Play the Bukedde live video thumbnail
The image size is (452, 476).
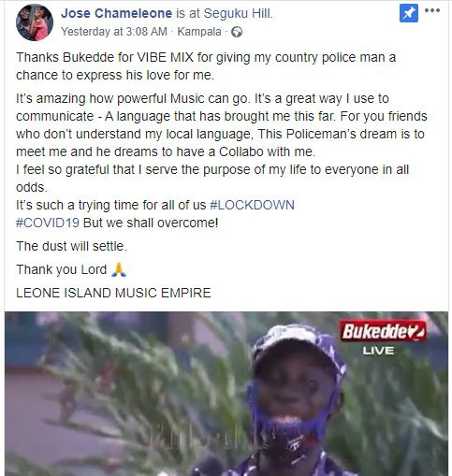click(226, 394)
